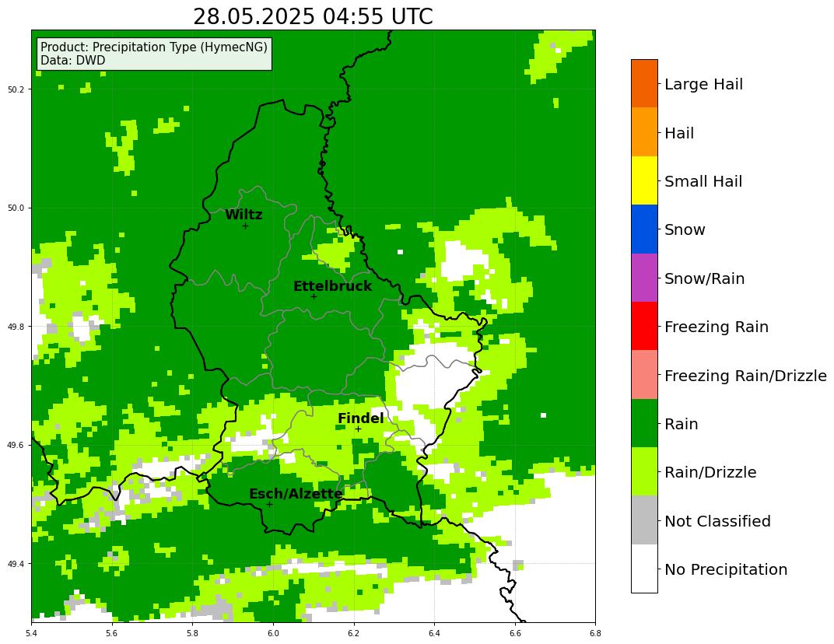Click the Esch/Alzette station cross marker

[x=270, y=504]
